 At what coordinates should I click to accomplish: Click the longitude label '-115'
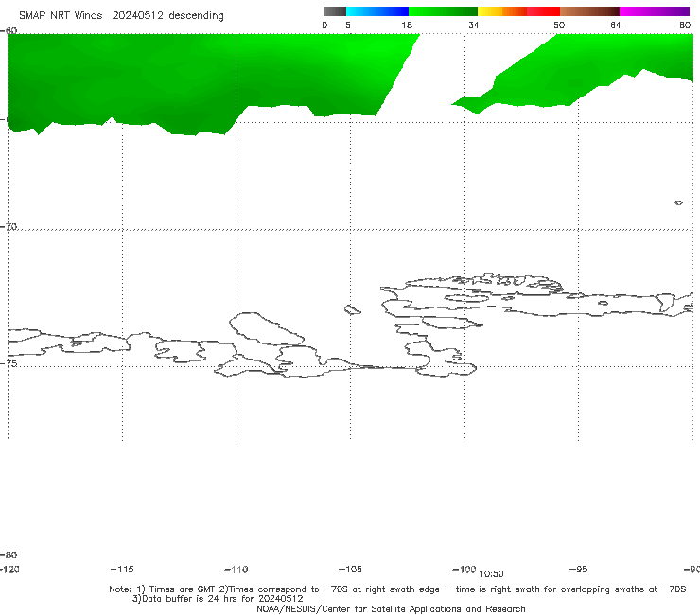click(122, 569)
